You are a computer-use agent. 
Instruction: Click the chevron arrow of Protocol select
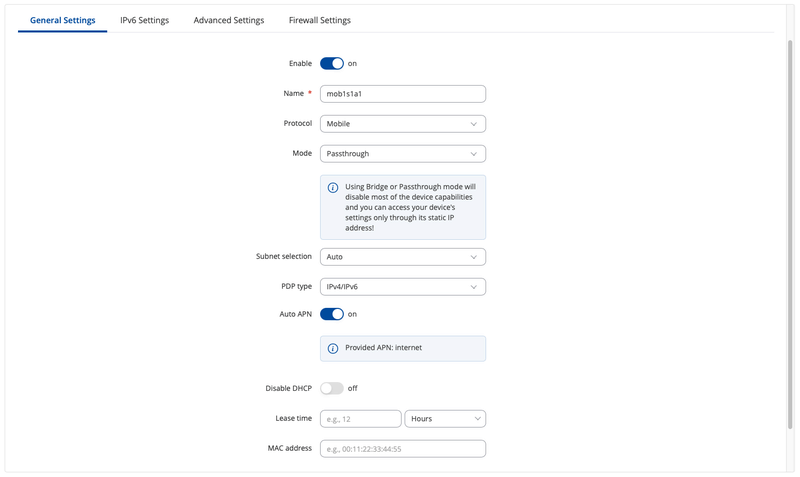coord(474,124)
